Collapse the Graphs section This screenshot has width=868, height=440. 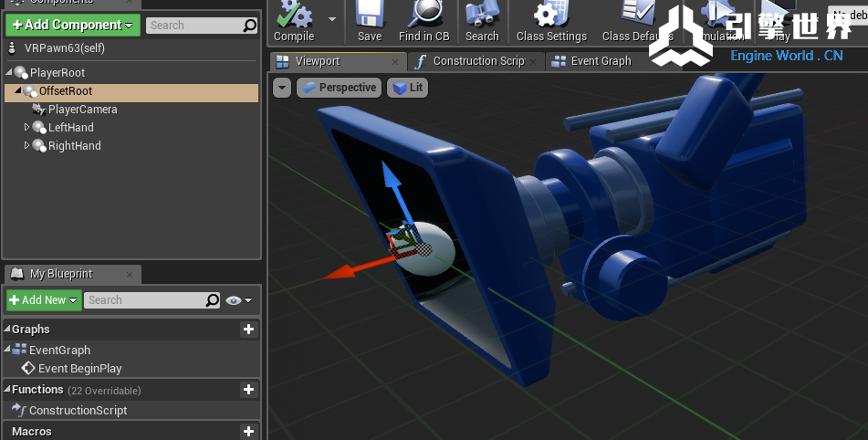(7, 329)
